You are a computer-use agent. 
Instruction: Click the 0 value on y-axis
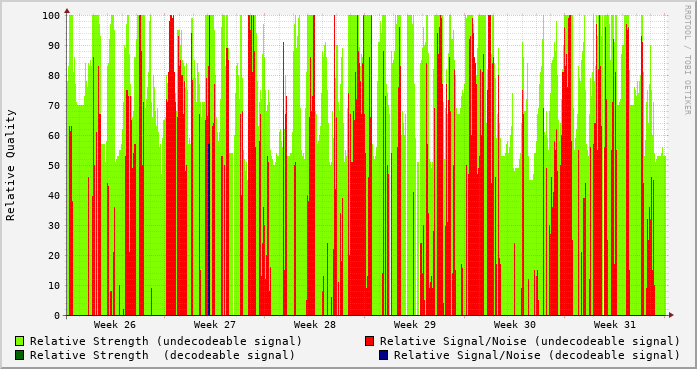[57, 316]
